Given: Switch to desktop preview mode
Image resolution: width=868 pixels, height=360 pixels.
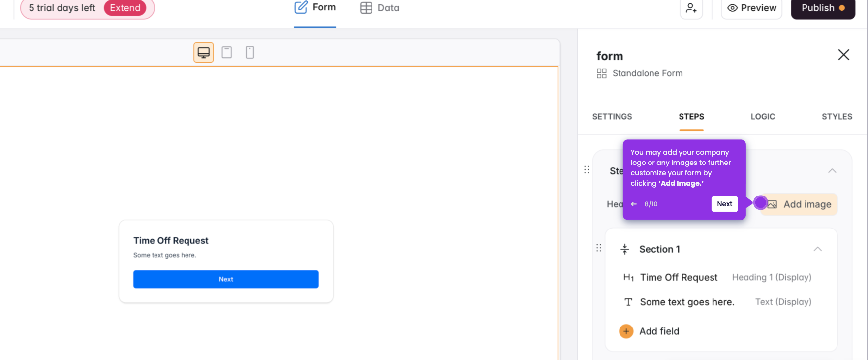Looking at the screenshot, I should (x=203, y=52).
